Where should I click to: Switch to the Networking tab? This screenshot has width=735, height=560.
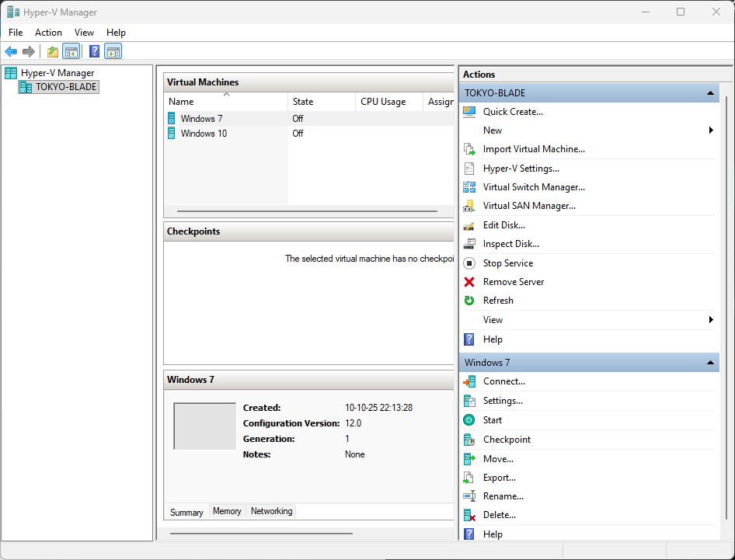coord(271,511)
